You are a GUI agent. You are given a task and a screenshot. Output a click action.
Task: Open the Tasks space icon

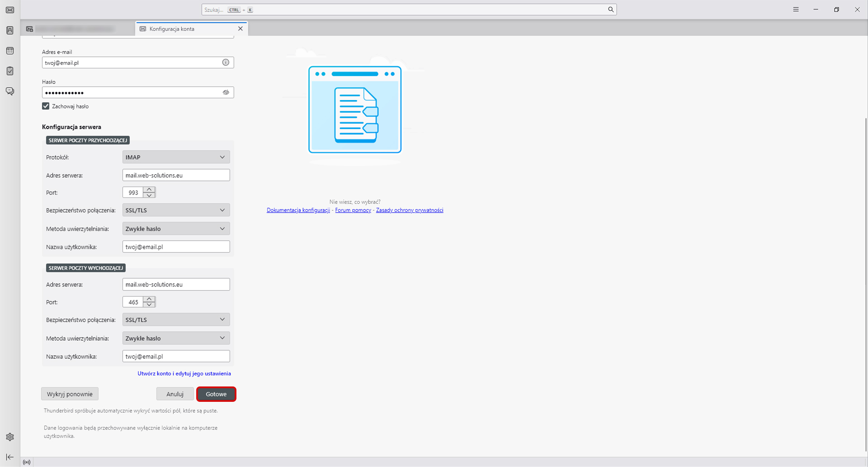click(x=10, y=71)
